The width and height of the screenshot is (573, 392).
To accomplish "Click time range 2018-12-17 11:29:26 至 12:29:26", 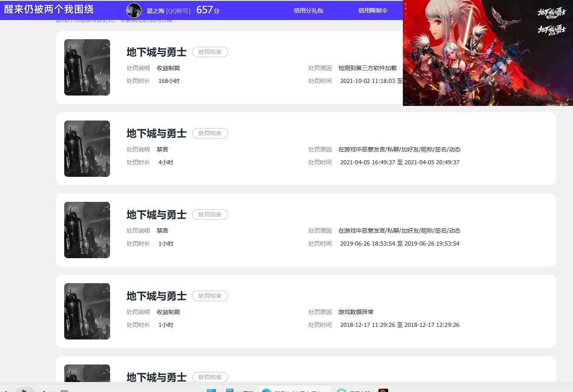I will point(400,325).
